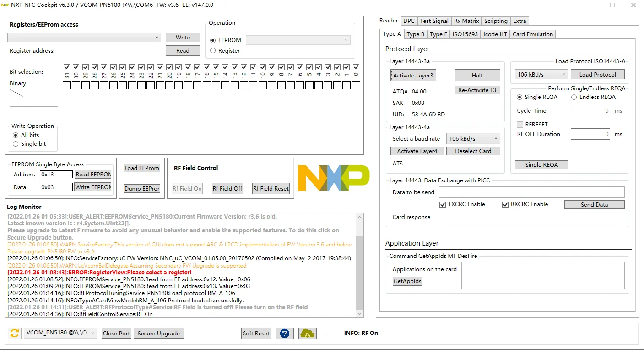Toggle bit 0 selection checkbox
Viewport: 644px width, 350px height.
[356, 67]
